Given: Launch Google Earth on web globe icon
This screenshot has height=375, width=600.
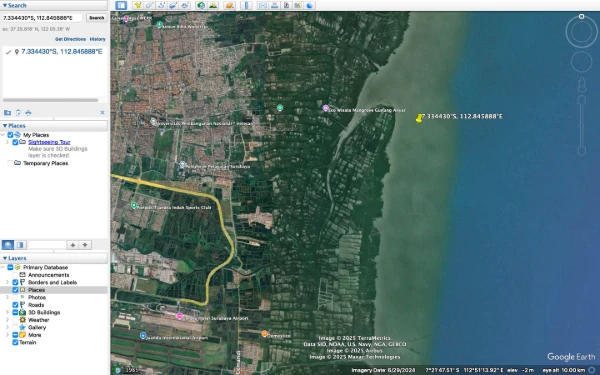Looking at the screenshot, I should [x=310, y=5].
